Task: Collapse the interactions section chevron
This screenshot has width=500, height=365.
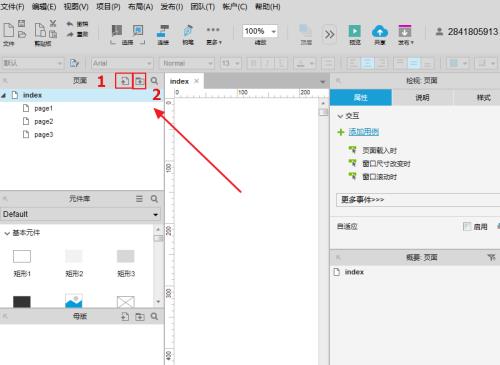Action: coord(340,116)
